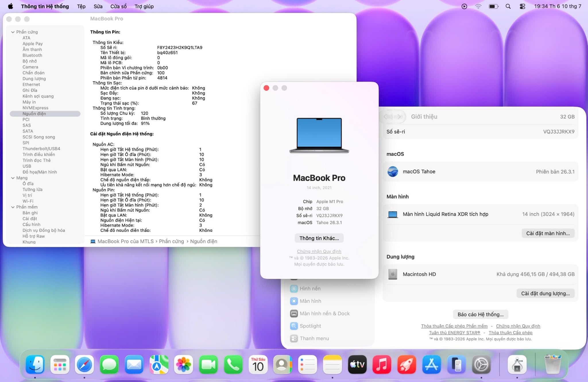Open the Sửa menu
The image size is (588, 382).
click(x=98, y=6)
